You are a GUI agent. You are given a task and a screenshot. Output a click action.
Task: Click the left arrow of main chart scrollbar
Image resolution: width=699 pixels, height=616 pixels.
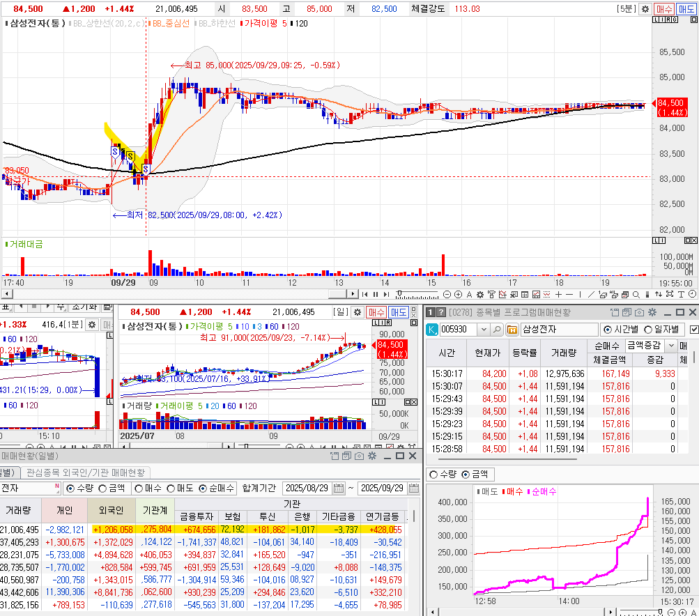coord(7,294)
